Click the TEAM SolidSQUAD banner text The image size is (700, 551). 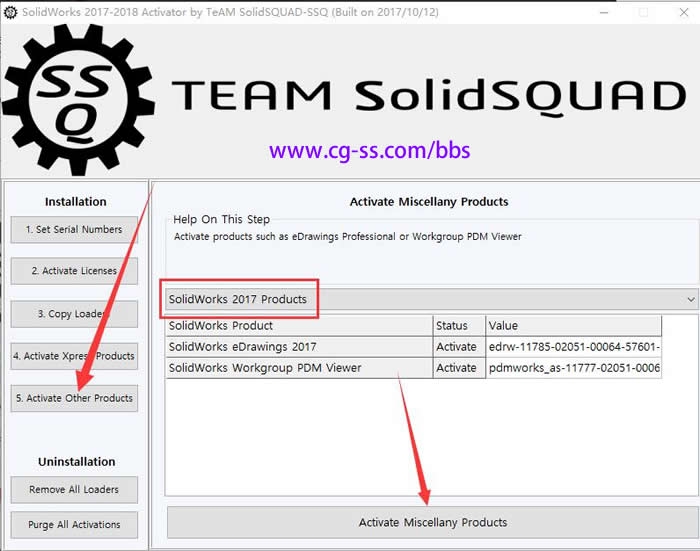[x=429, y=95]
